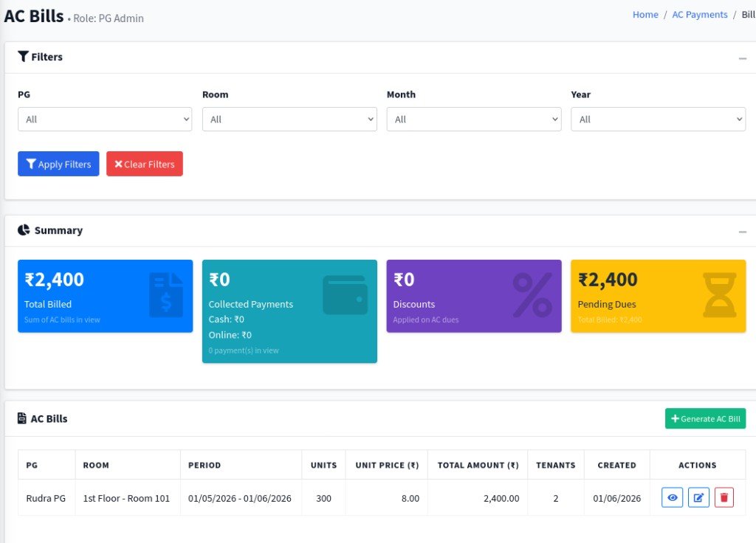The image size is (756, 543).
Task: Click Sum of AC bills in view text
Action: point(62,319)
